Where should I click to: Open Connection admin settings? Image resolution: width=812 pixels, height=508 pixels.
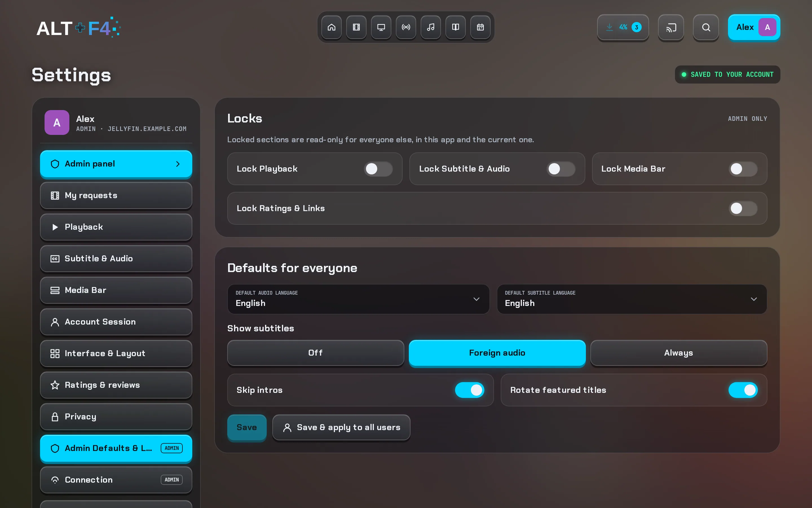[x=116, y=479]
